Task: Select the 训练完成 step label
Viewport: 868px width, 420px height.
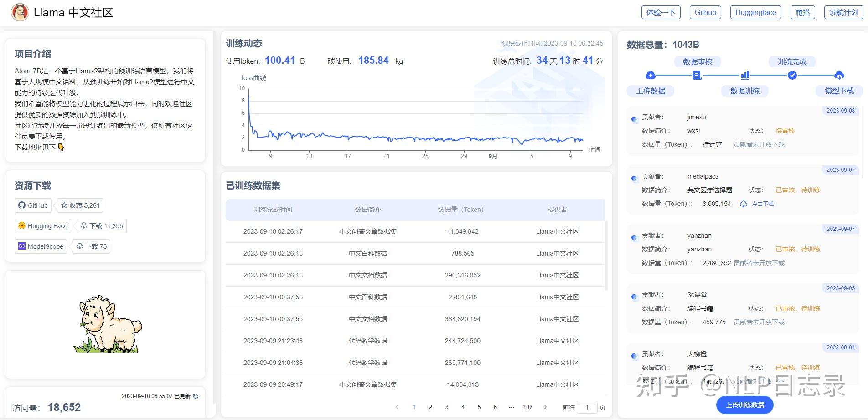Action: pos(792,62)
